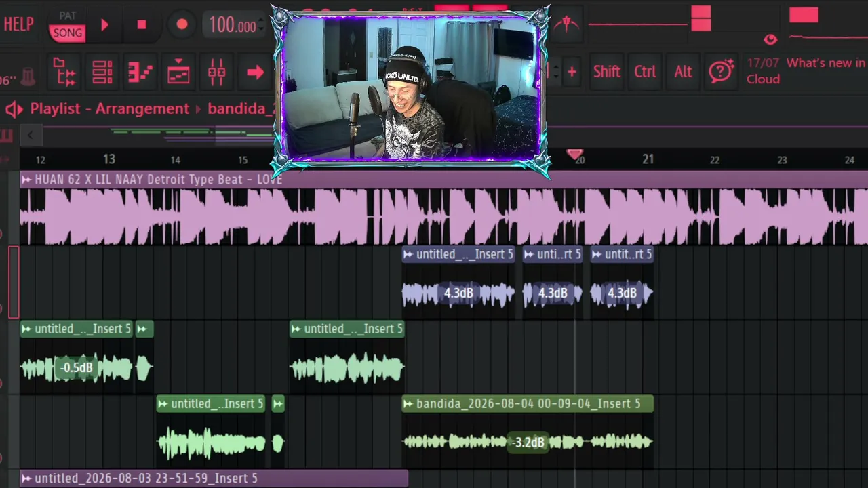Click the Cloud news text
This screenshot has width=868, height=488.
click(x=763, y=79)
